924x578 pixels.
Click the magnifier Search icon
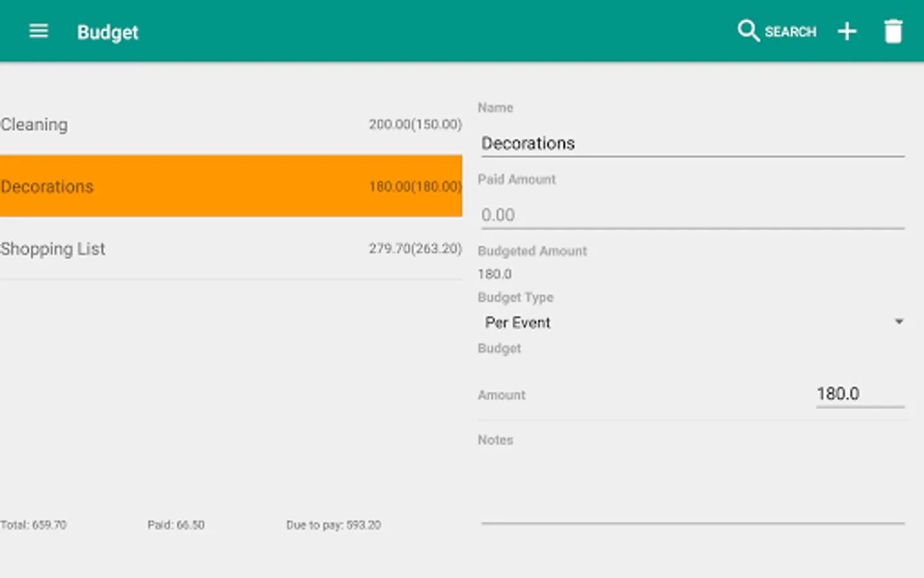click(x=748, y=31)
